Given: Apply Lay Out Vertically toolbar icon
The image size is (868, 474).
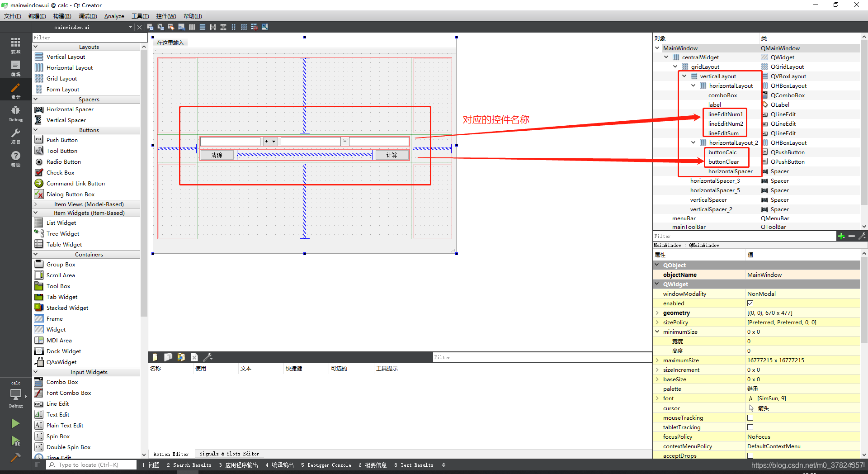Looking at the screenshot, I should click(x=203, y=27).
